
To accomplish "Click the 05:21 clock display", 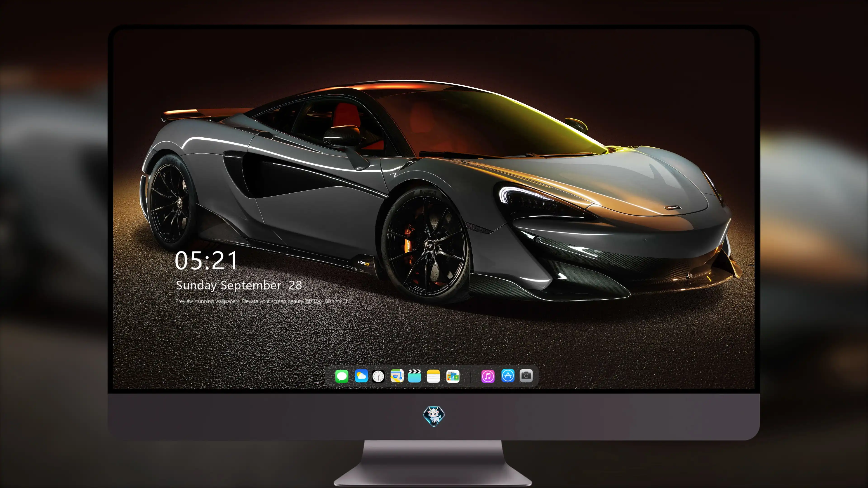I will [206, 261].
